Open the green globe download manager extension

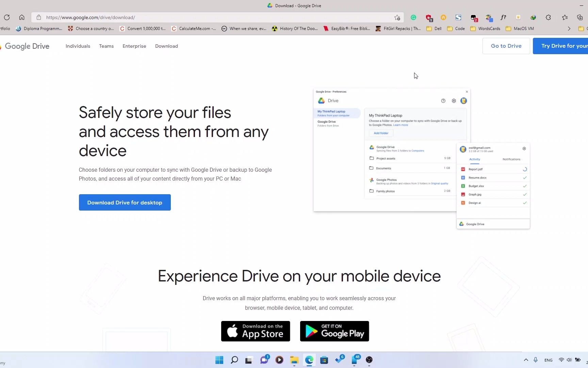tap(533, 17)
